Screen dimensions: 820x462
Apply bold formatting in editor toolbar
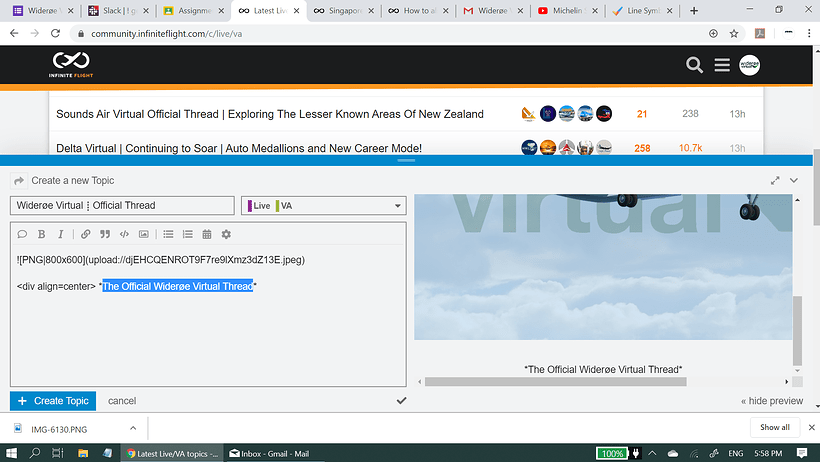41,234
